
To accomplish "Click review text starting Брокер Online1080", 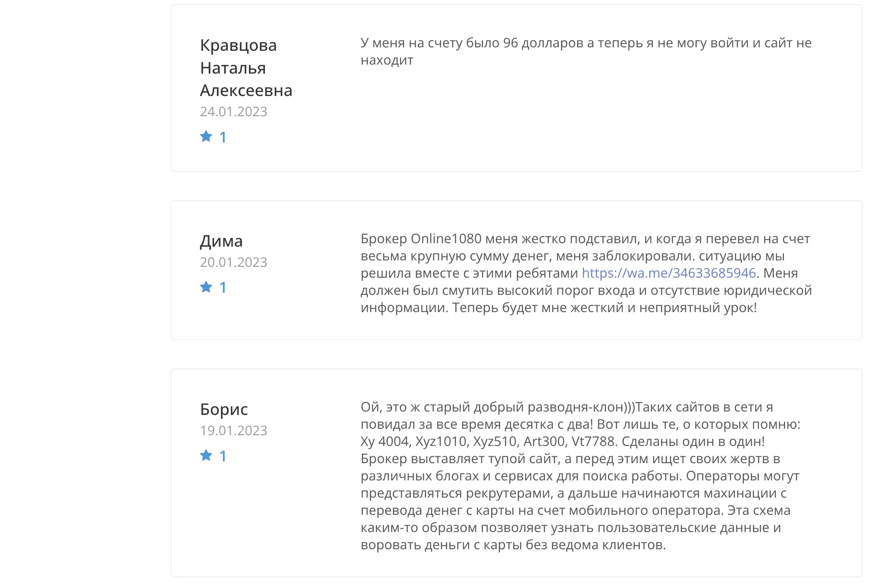I will pyautogui.click(x=586, y=273).
